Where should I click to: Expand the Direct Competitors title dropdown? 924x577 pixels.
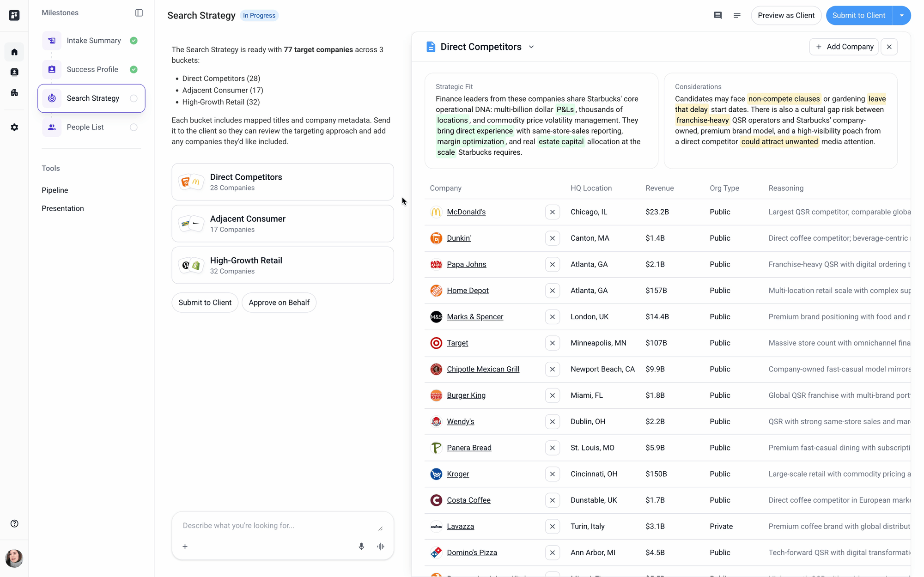point(531,47)
